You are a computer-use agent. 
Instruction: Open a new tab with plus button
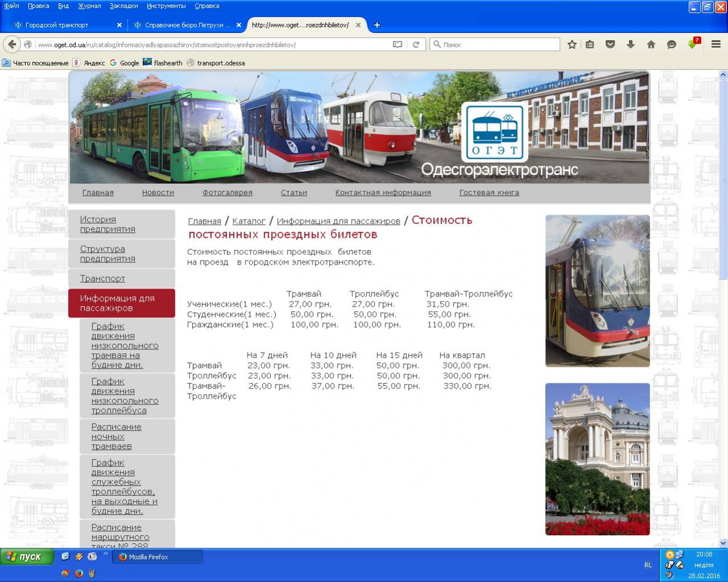pos(377,25)
